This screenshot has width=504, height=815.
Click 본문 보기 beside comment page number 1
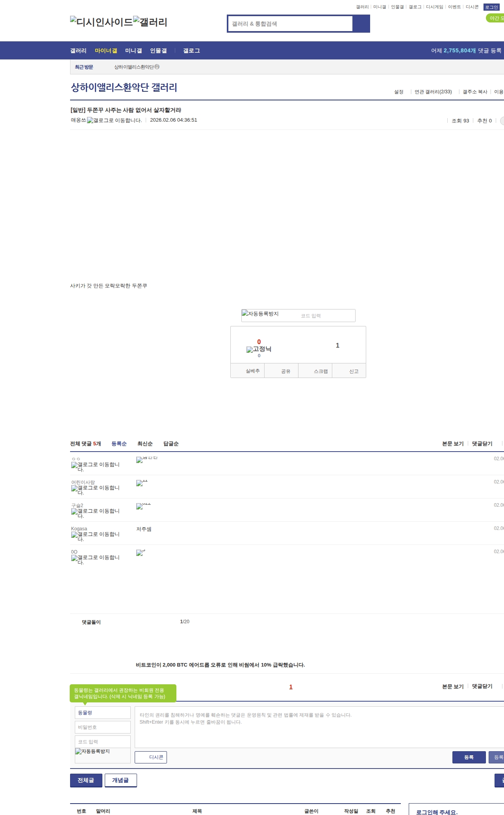click(x=453, y=686)
